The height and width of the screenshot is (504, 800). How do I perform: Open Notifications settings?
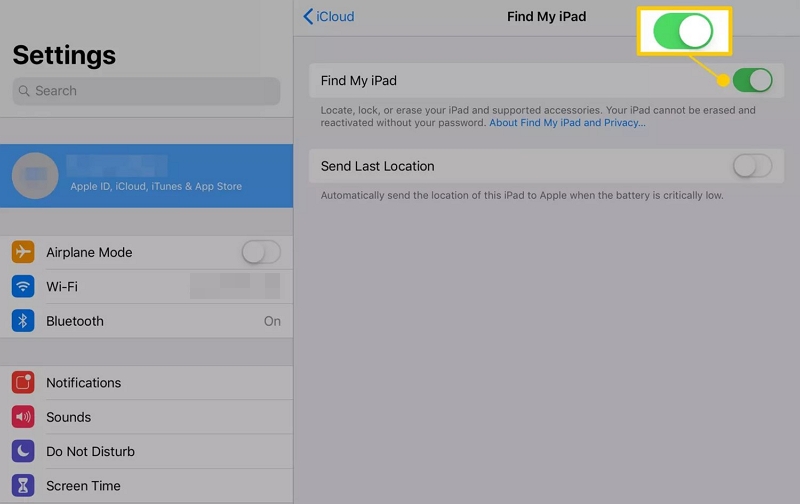tap(146, 383)
